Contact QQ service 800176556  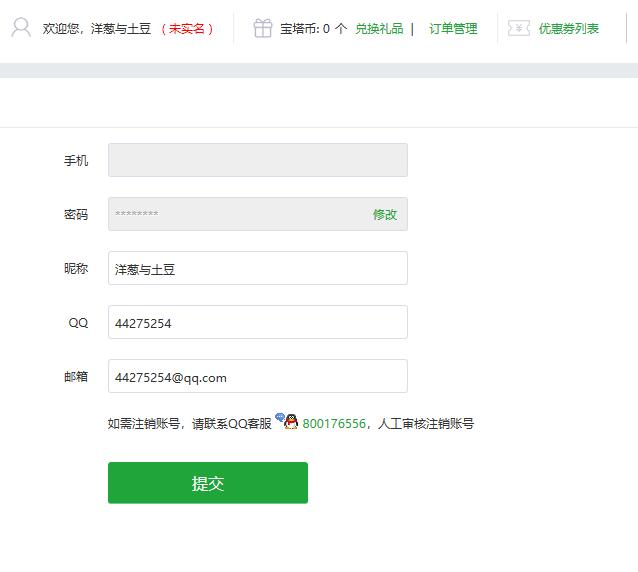(x=334, y=424)
